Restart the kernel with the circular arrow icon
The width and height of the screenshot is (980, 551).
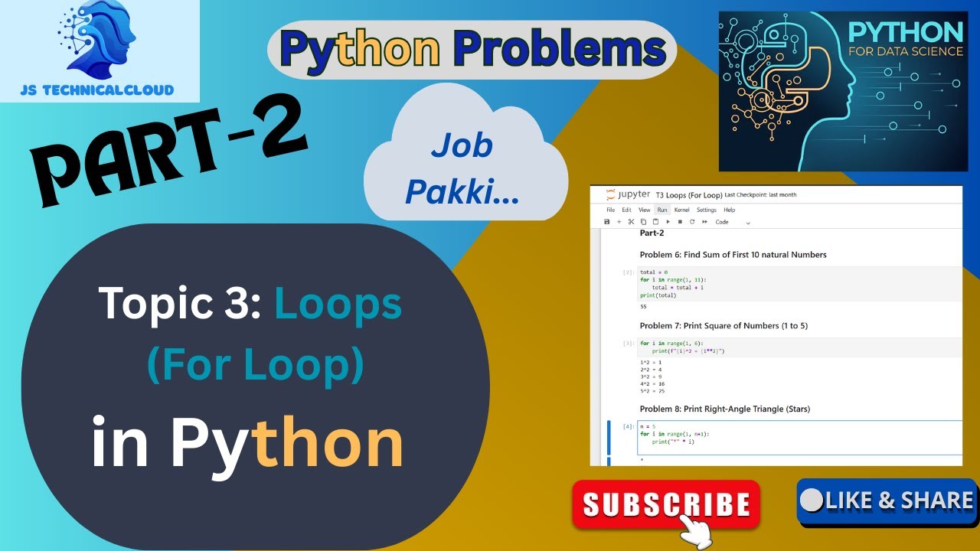[692, 222]
